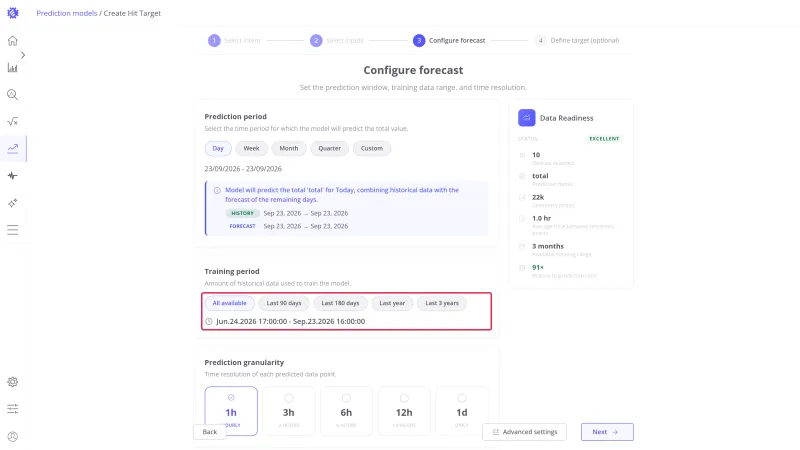Open the square root formula icon
This screenshot has height=450, width=800.
point(13,121)
